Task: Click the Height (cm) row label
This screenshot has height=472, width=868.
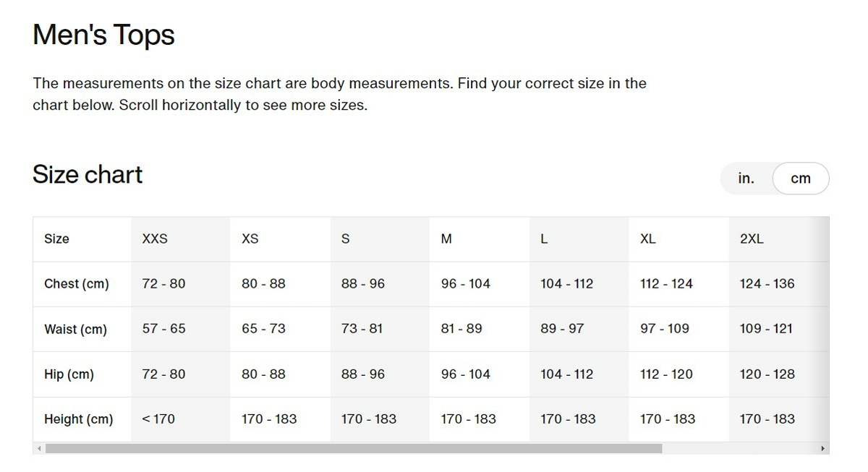Action: 79,419
